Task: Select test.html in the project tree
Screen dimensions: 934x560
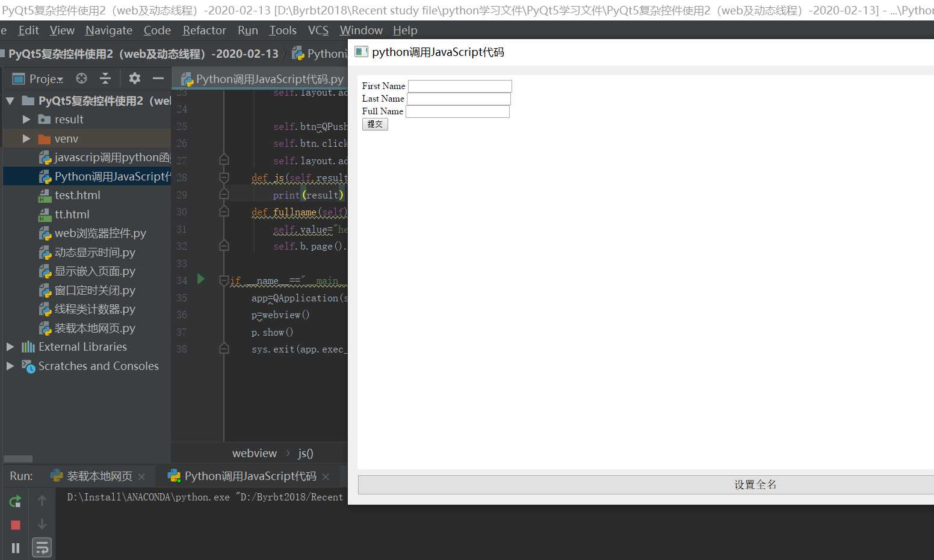Action: pyautogui.click(x=77, y=195)
